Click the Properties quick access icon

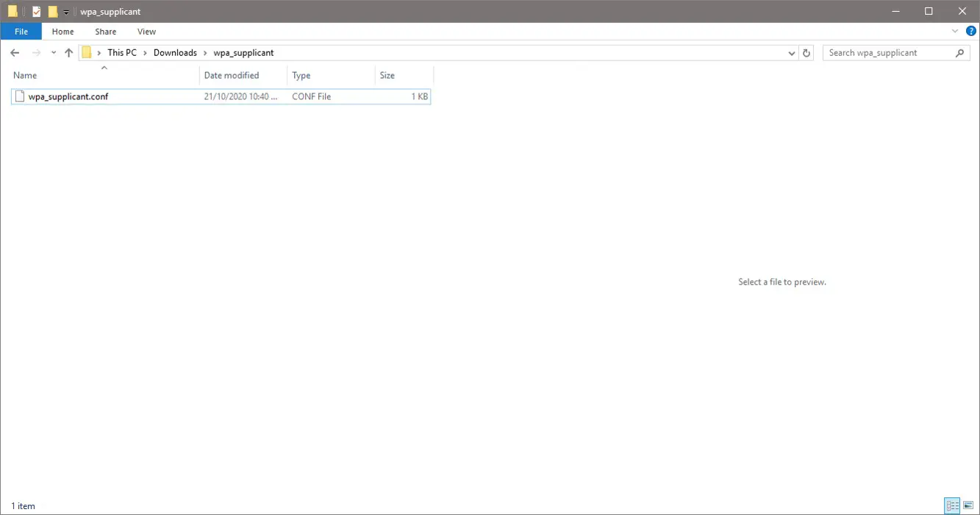pos(37,12)
